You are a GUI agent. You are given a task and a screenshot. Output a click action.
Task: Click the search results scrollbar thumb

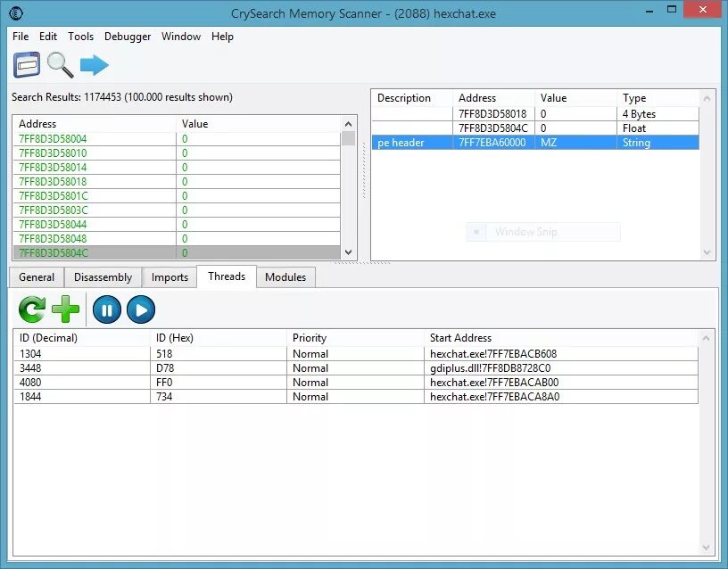click(348, 139)
